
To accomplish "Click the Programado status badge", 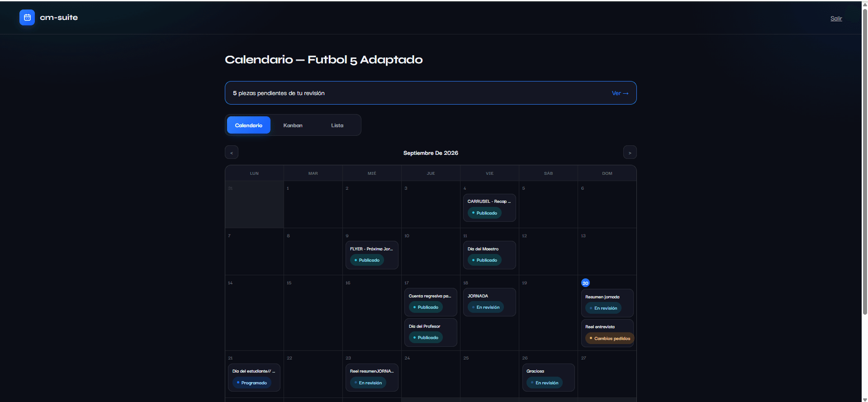I will click(x=251, y=383).
